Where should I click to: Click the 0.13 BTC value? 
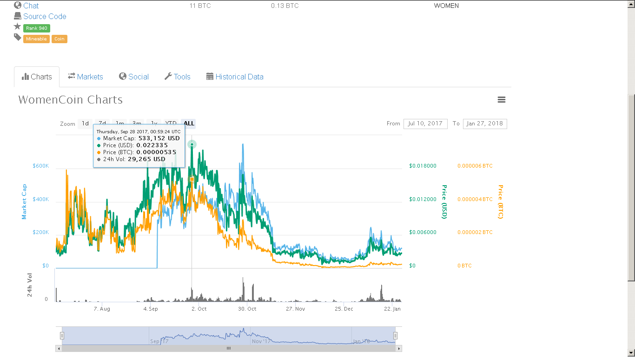pos(285,6)
